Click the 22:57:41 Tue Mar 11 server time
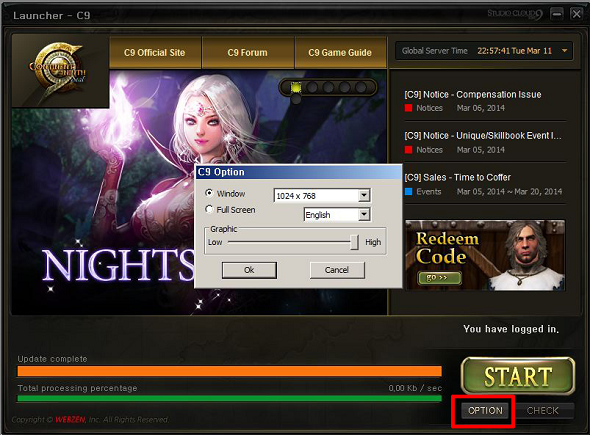The height and width of the screenshot is (435, 590). [514, 51]
